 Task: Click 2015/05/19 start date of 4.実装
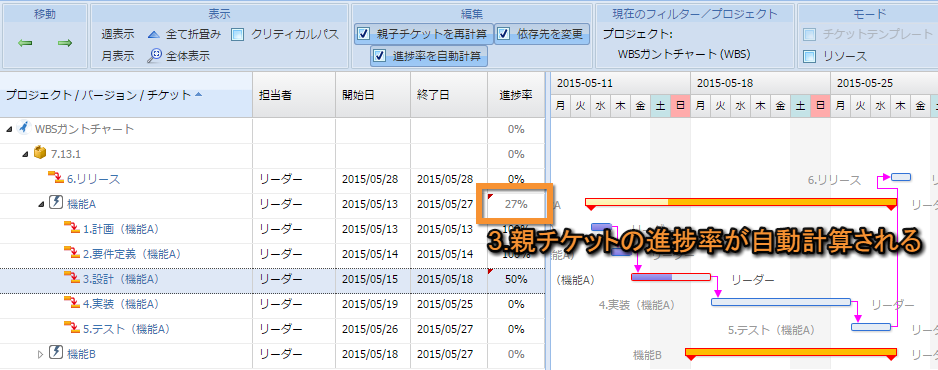370,304
